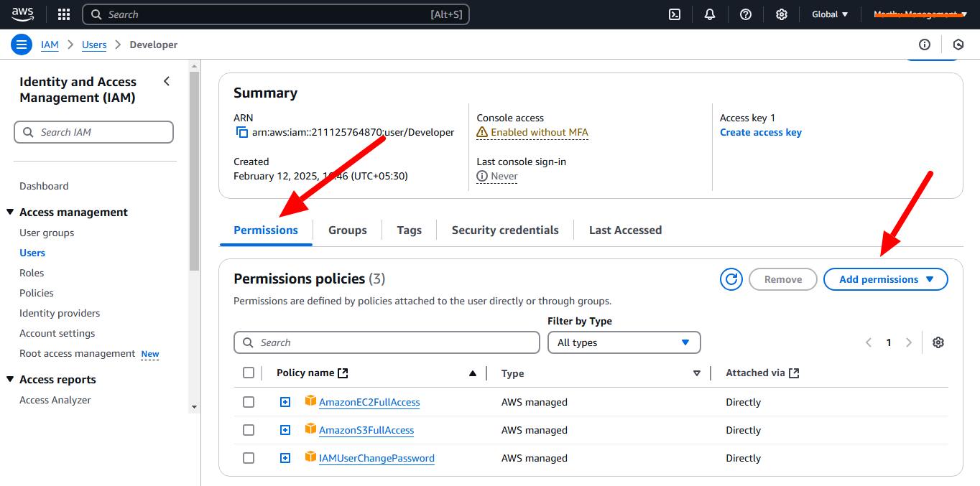Select all policies header checkbox
Screen dimensions: 980x486
click(249, 373)
